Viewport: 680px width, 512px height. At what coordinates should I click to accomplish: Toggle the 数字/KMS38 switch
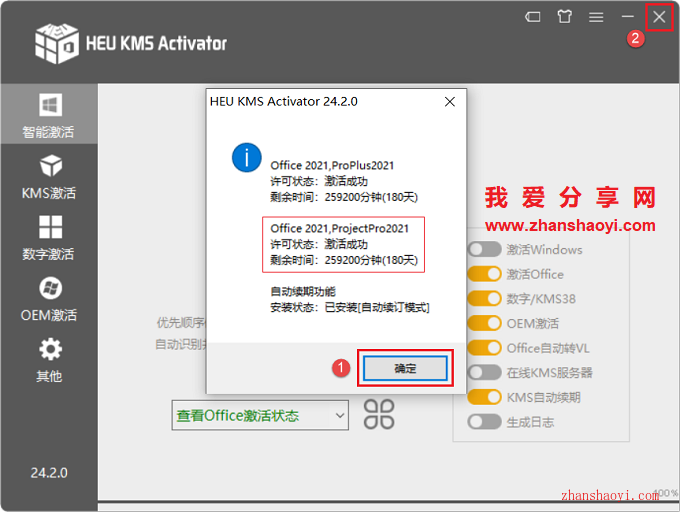(x=484, y=298)
